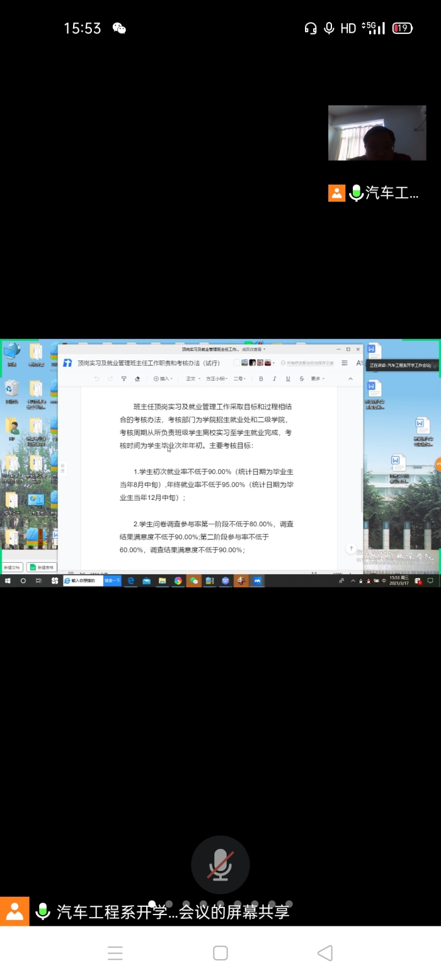
Task: Tap the Android back navigation triangle
Action: (325, 953)
